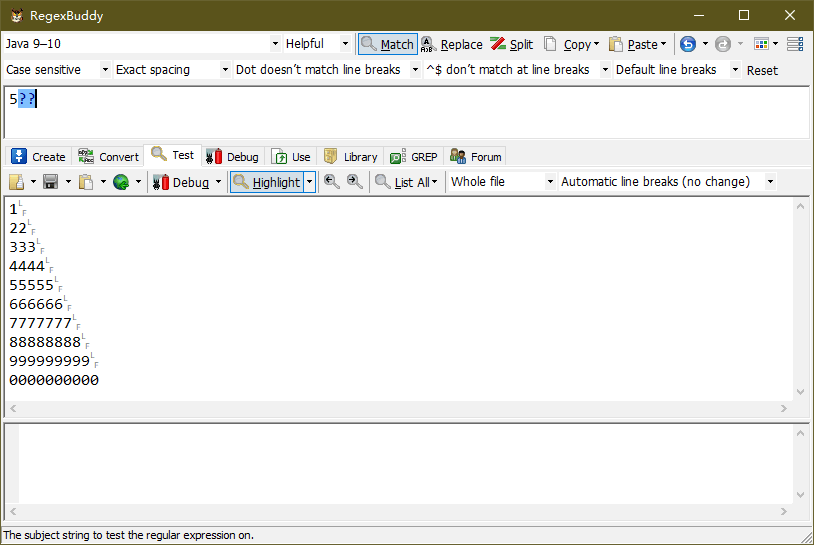Viewport: 814px width, 545px height.
Task: Maximize the RegexBuddy window
Action: (744, 15)
